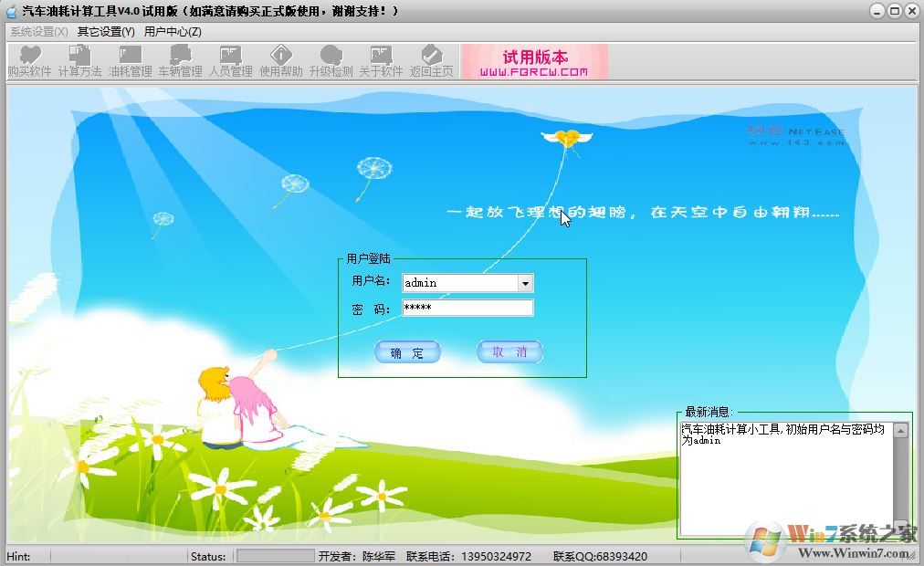Click the Status progress bar

point(274,556)
